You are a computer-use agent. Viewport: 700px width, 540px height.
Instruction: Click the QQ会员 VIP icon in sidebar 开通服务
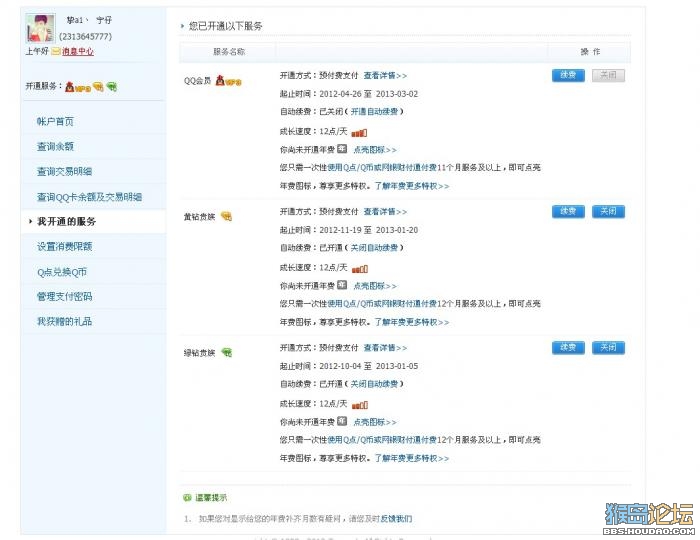click(78, 87)
